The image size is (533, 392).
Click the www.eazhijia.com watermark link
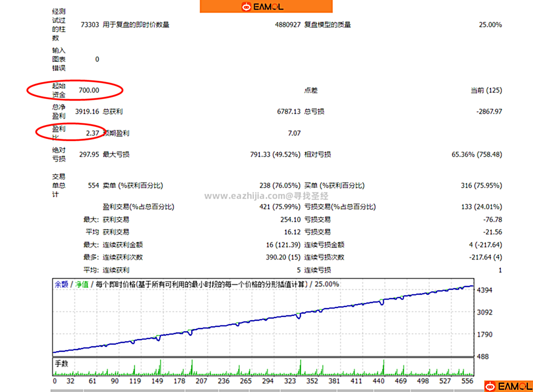point(266,196)
